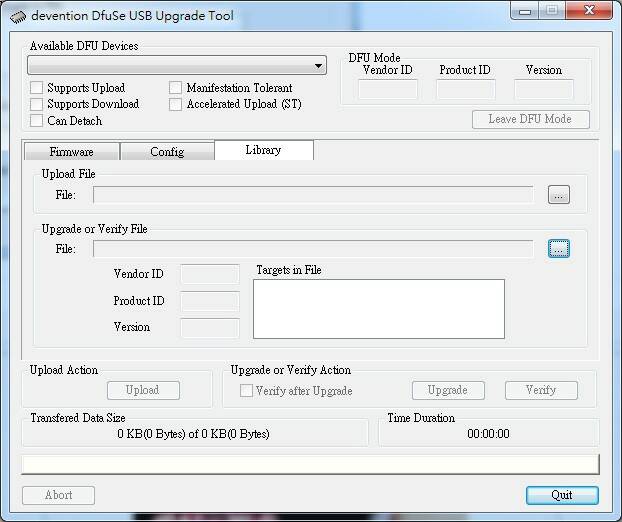This screenshot has width=622, height=522.
Task: Click the transfer progress bar
Action: (310, 464)
